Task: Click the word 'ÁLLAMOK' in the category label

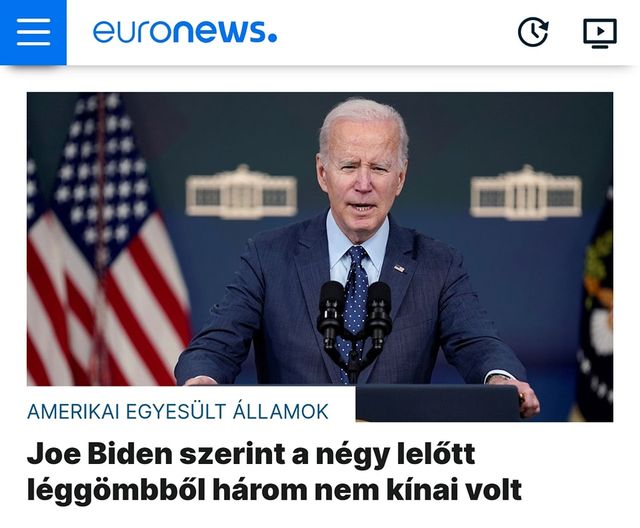Action: point(281,411)
